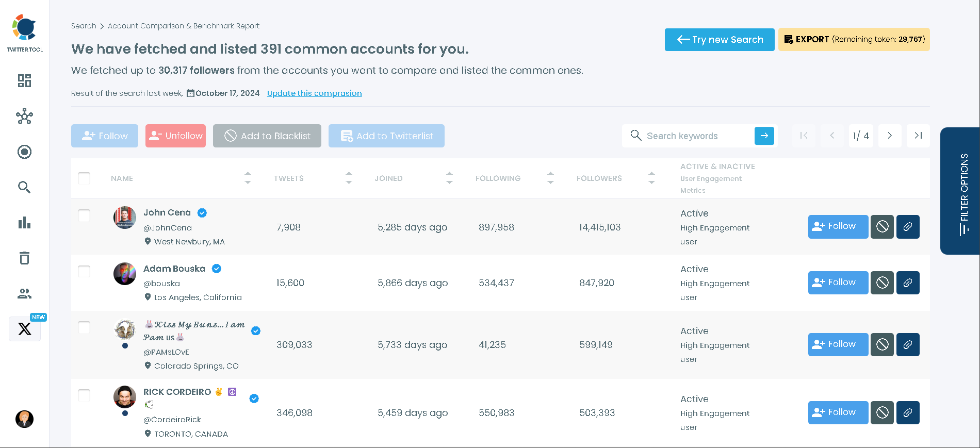The width and height of the screenshot is (980, 448).
Task: Click Update this comparison link
Action: (x=314, y=93)
